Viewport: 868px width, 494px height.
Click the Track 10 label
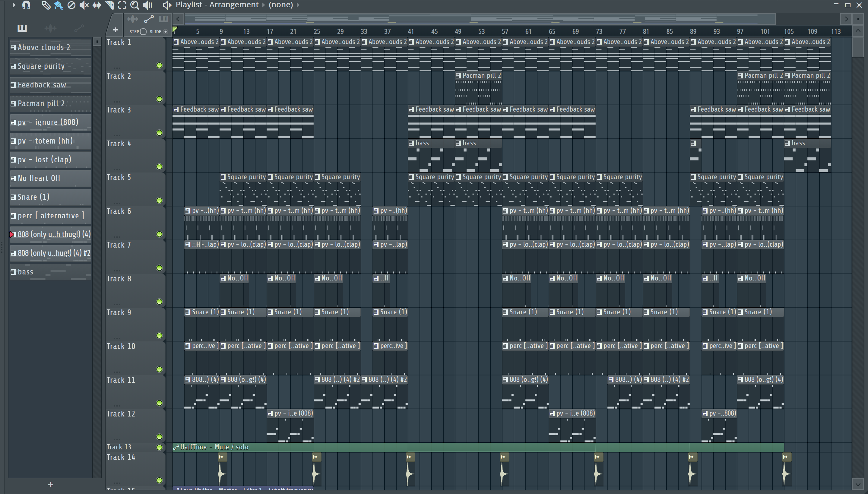point(121,347)
